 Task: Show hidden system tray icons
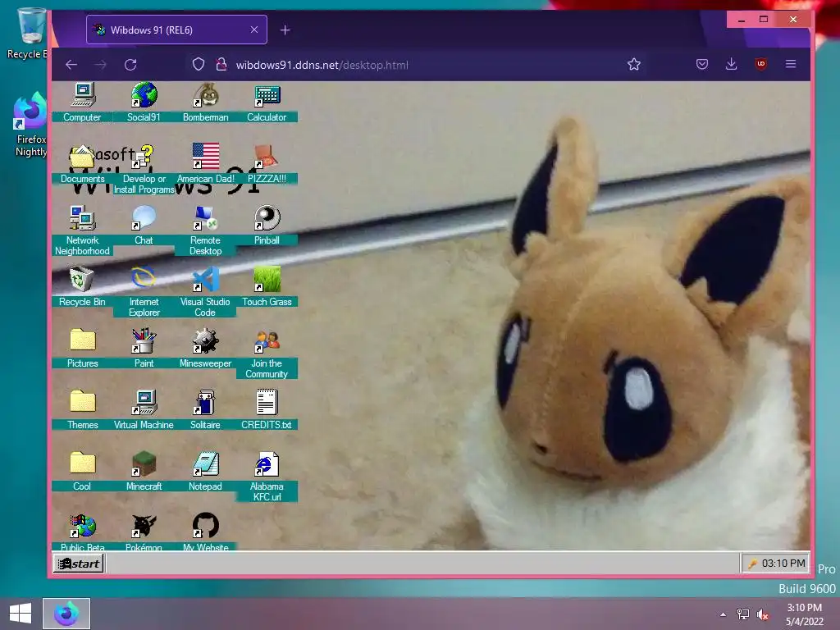pyautogui.click(x=724, y=614)
